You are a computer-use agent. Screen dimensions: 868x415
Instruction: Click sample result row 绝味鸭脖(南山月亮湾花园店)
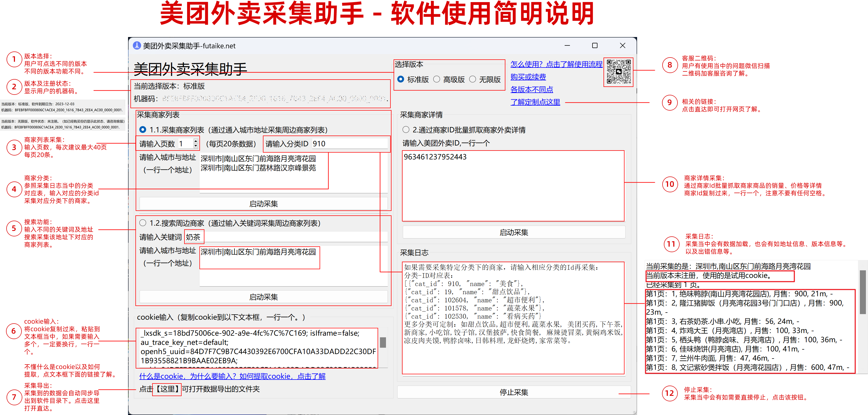[739, 294]
